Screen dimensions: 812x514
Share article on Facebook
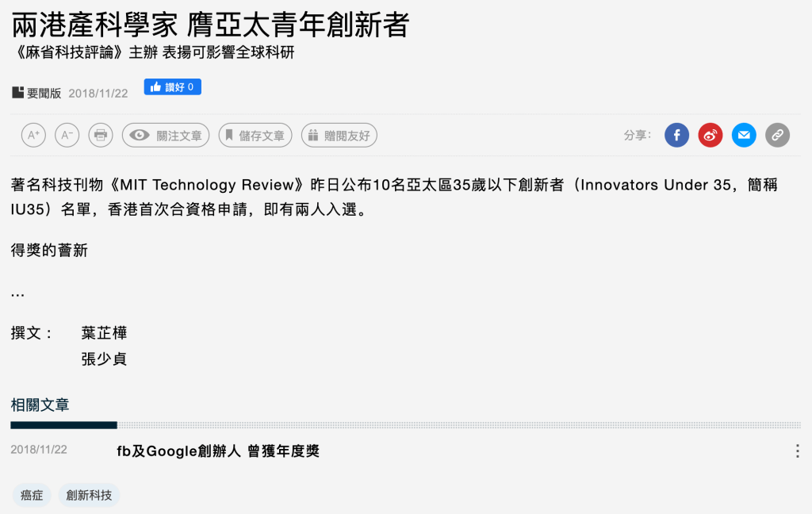676,136
